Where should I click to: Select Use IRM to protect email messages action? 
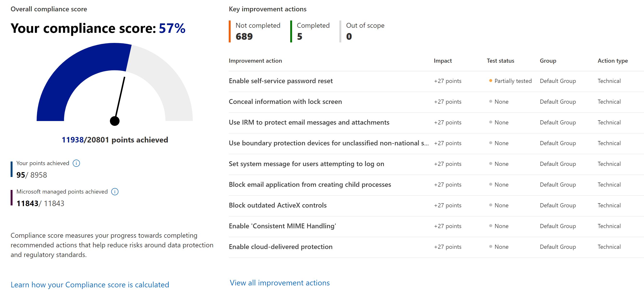(x=309, y=122)
